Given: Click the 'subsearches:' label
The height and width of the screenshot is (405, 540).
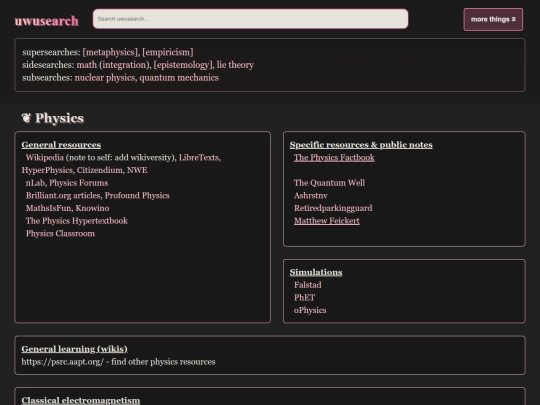Looking at the screenshot, I should coord(47,77).
